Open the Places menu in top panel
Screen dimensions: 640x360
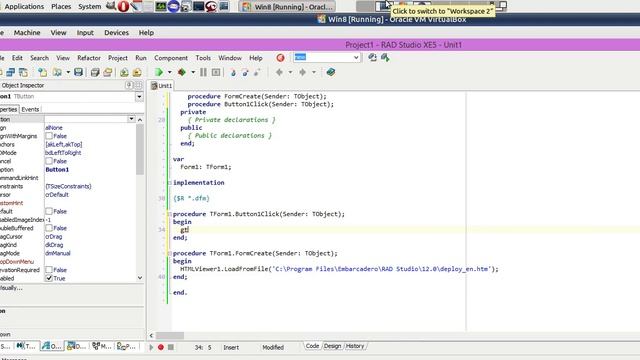[x=61, y=7]
